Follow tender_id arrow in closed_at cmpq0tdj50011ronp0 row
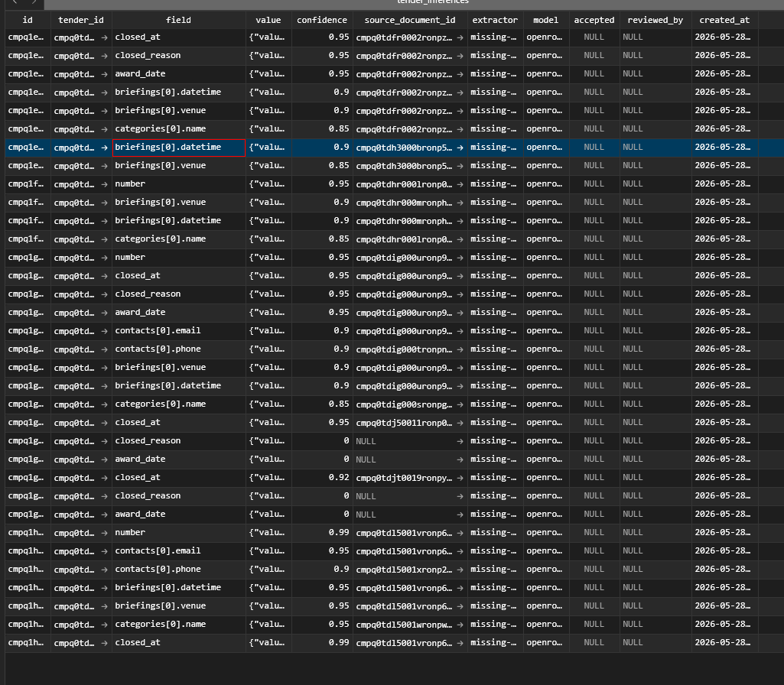 104,423
